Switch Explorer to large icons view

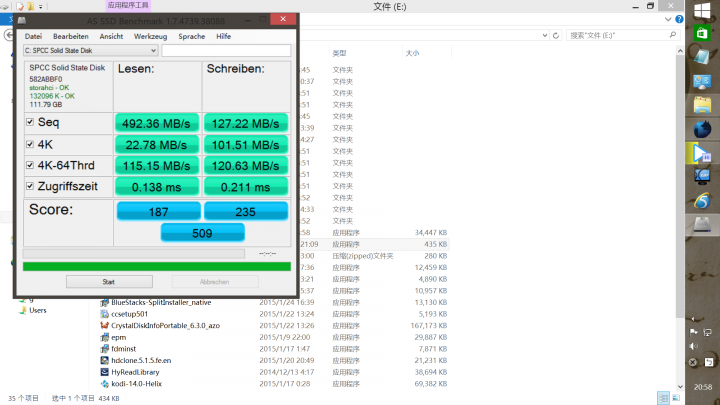pyautogui.click(x=676, y=398)
